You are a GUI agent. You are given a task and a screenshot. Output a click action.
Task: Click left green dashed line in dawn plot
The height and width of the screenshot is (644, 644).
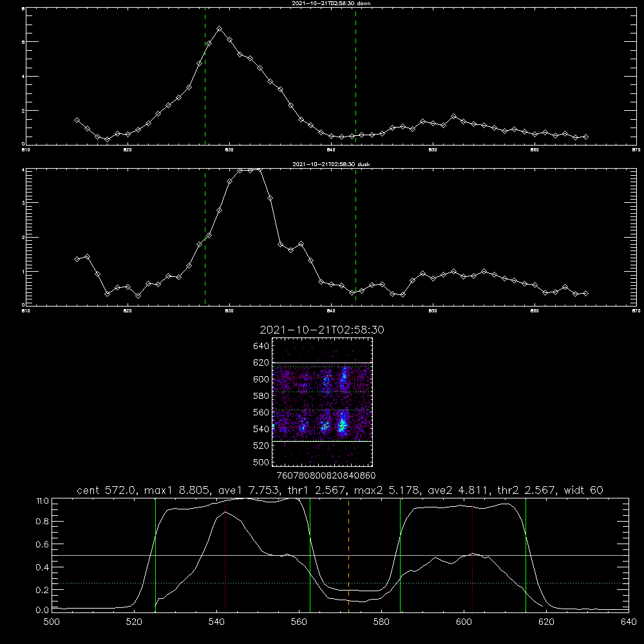[205, 77]
